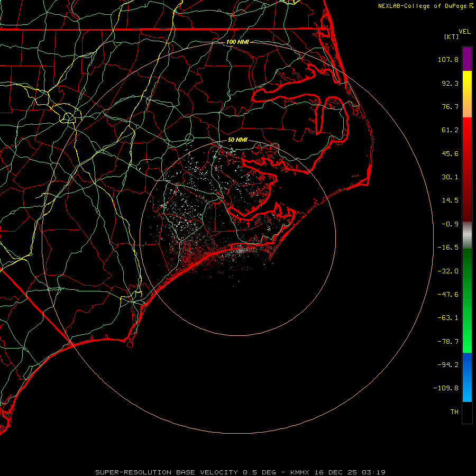This screenshot has width=476, height=476.
Task: Click the TH legend label
Action: coord(454,412)
